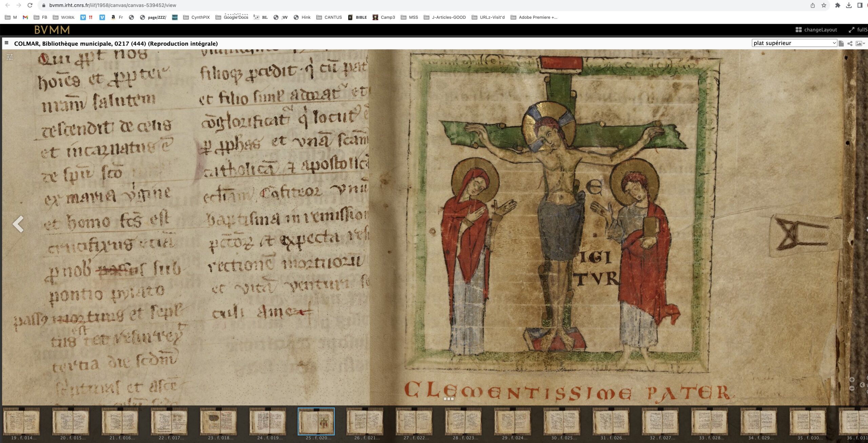Viewport: 868px width, 443px height.
Task: Open the browser extensions puzzle icon
Action: pyautogui.click(x=837, y=5)
